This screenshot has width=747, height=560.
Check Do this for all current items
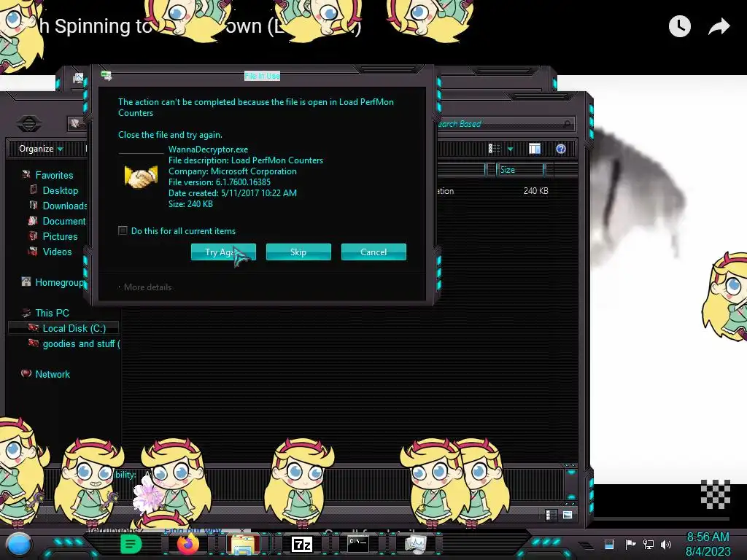click(123, 230)
